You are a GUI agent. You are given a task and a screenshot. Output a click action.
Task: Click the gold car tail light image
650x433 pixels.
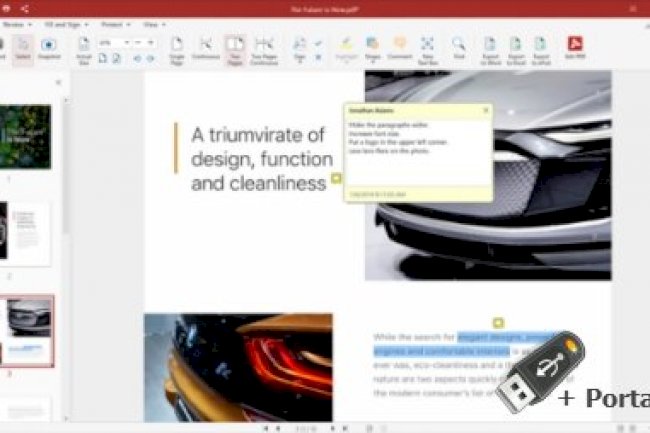click(x=238, y=368)
